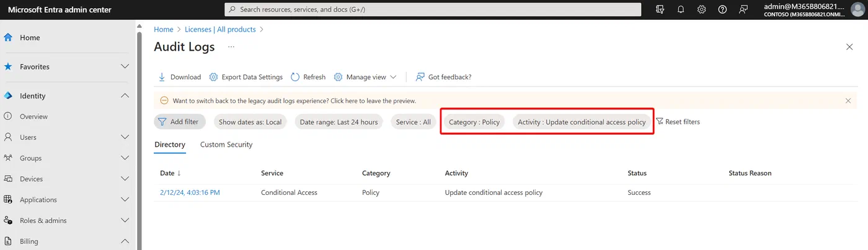Screen dimensions: 868x250
Task: Expand the Roles & admins chevron
Action: click(x=125, y=220)
